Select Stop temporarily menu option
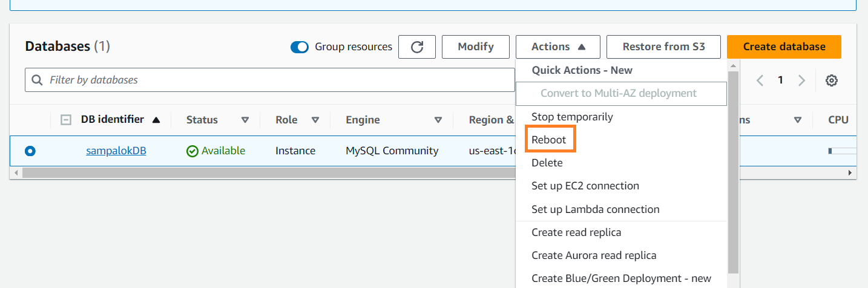The height and width of the screenshot is (288, 868). tap(572, 117)
